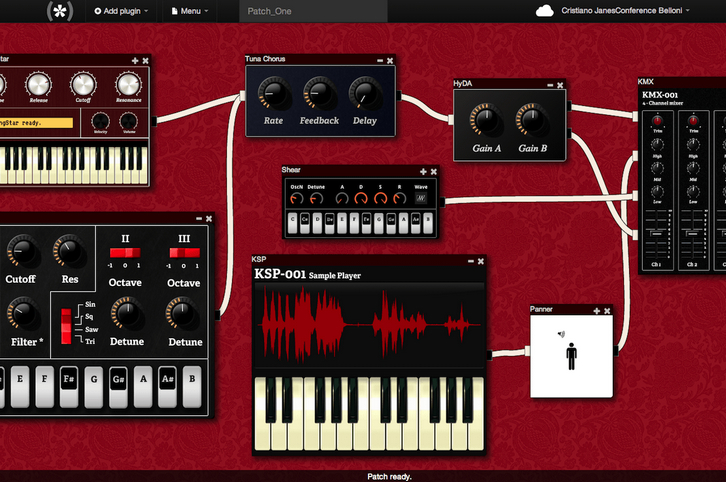Click the Wave shape icon in Shear
Image resolution: width=726 pixels, height=482 pixels.
[421, 197]
